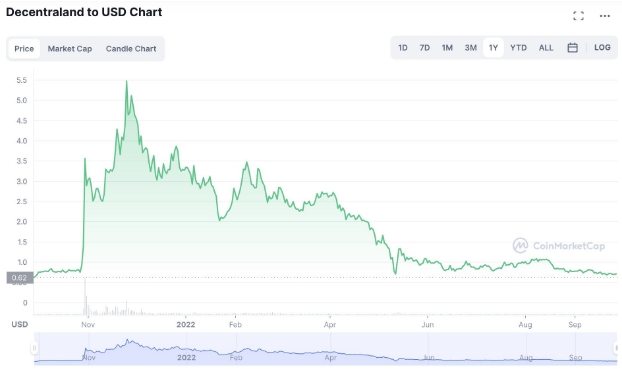Toggle LOG scale on the chart
The height and width of the screenshot is (369, 622).
click(x=602, y=48)
